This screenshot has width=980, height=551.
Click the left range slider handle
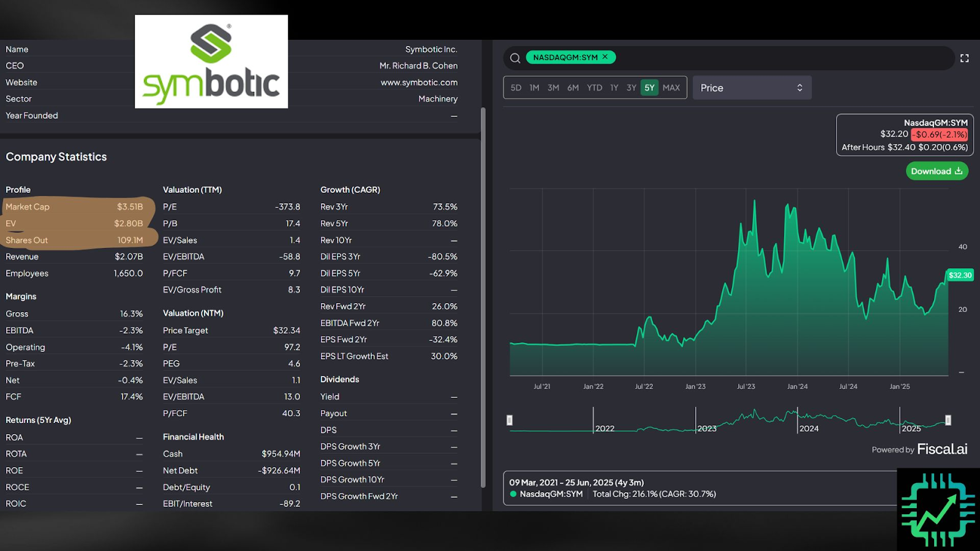pyautogui.click(x=510, y=420)
